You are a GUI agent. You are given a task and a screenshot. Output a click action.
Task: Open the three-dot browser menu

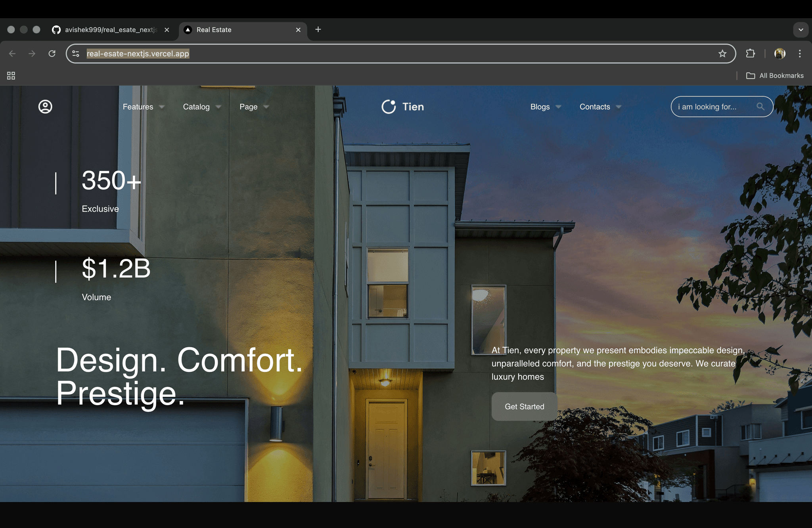[x=800, y=54]
